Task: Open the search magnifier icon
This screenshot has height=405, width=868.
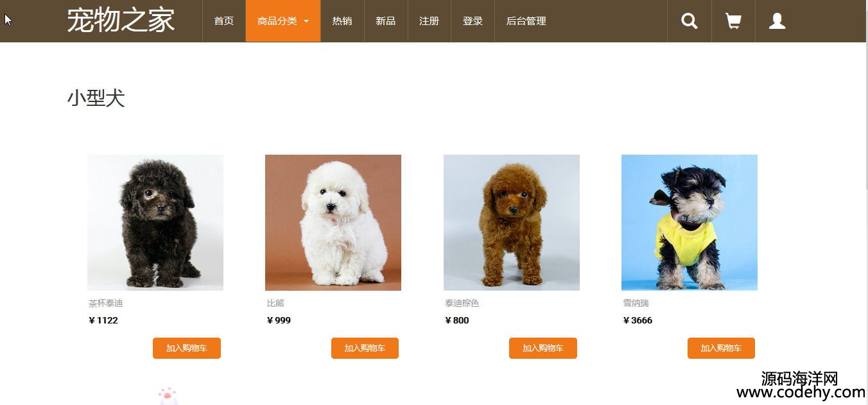Action: pos(690,21)
